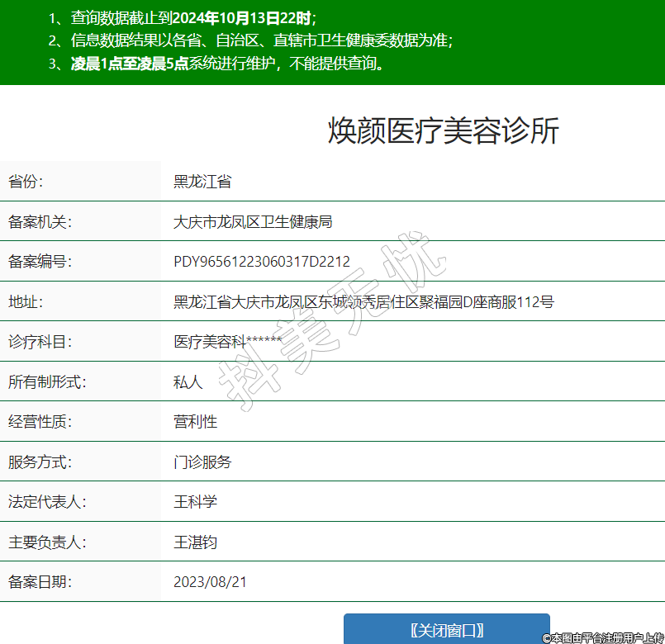Select the 备案机关 field label
Viewport: 665px width, 644px height.
coord(40,221)
